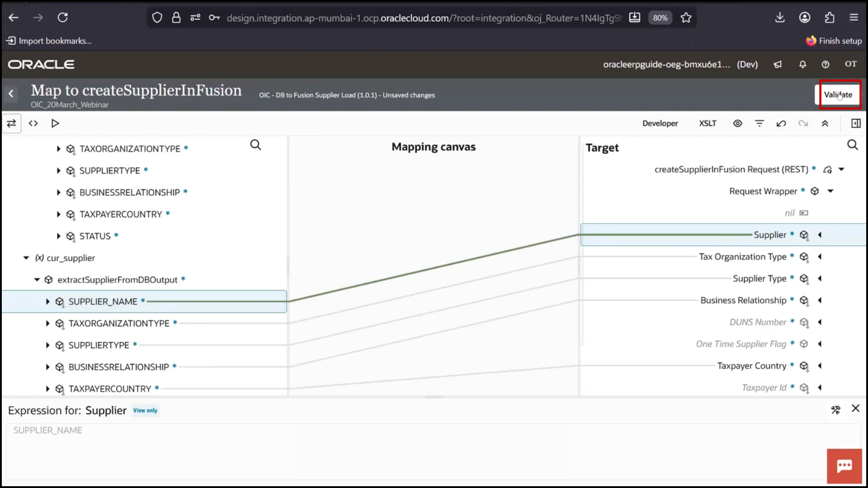Open the help question mark icon
Image resolution: width=868 pixels, height=488 pixels.
click(826, 65)
